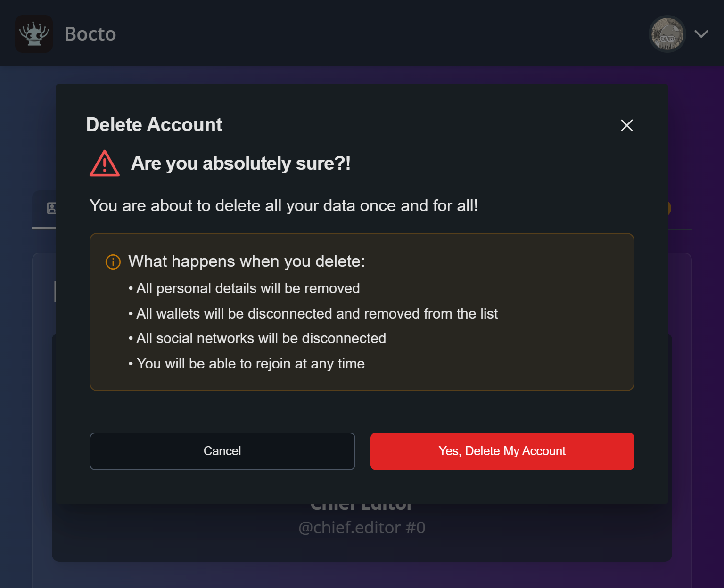The width and height of the screenshot is (724, 588).
Task: Confirm with Yes, Delete My Account
Action: 502,451
